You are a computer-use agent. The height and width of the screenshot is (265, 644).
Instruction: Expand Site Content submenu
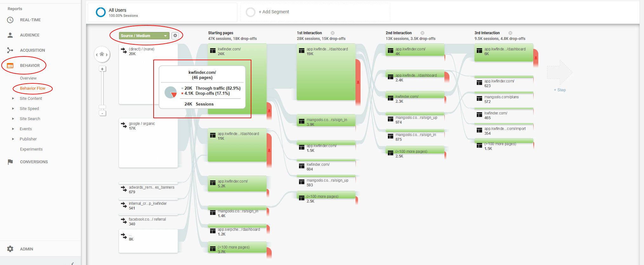[x=13, y=99]
